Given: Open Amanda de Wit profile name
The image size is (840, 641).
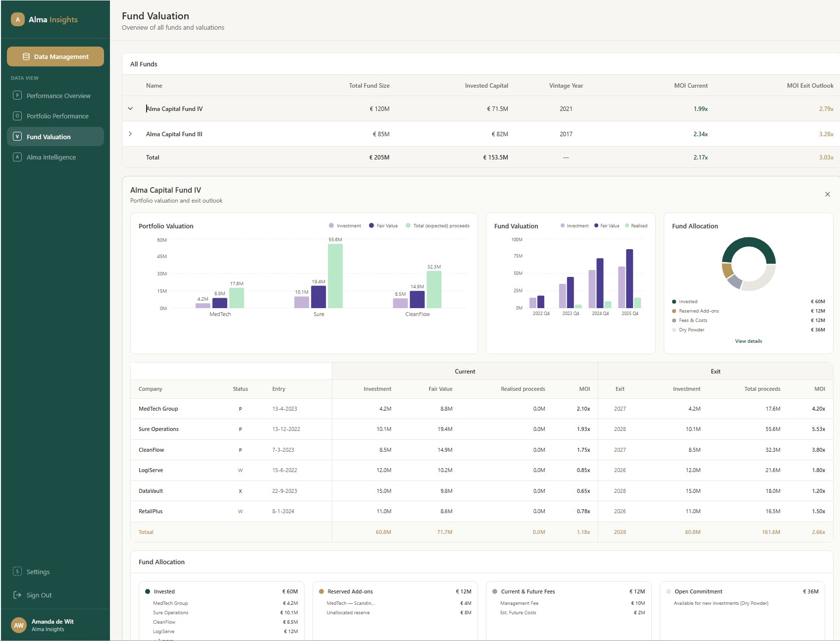Looking at the screenshot, I should point(52,621).
